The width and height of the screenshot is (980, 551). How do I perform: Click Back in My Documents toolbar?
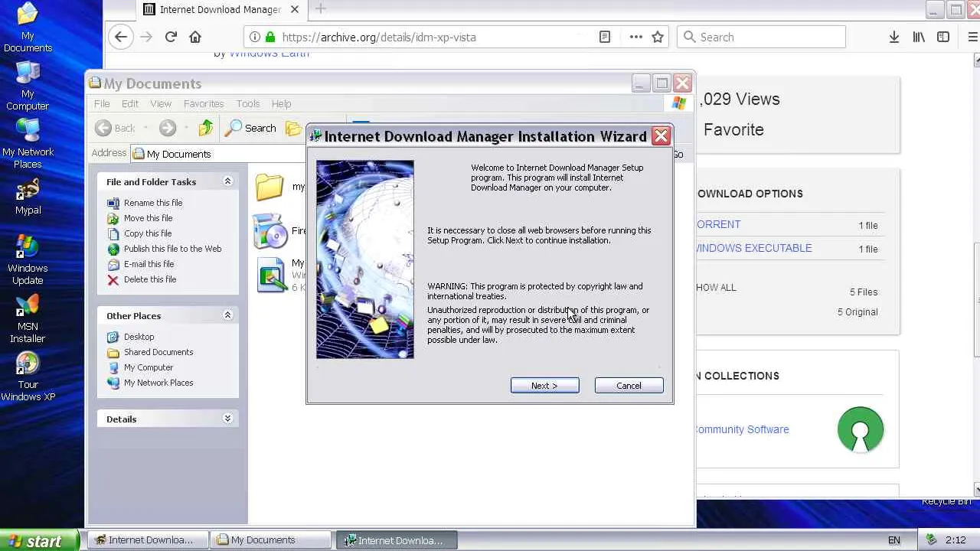[x=116, y=129]
